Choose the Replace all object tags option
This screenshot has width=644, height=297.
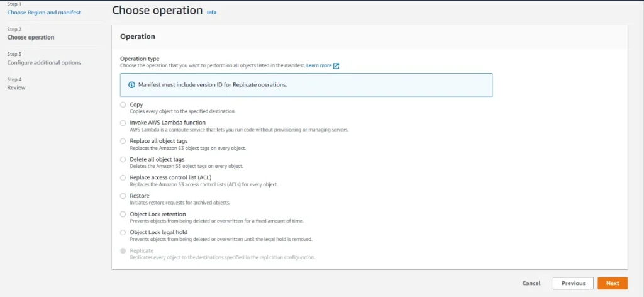(x=123, y=141)
